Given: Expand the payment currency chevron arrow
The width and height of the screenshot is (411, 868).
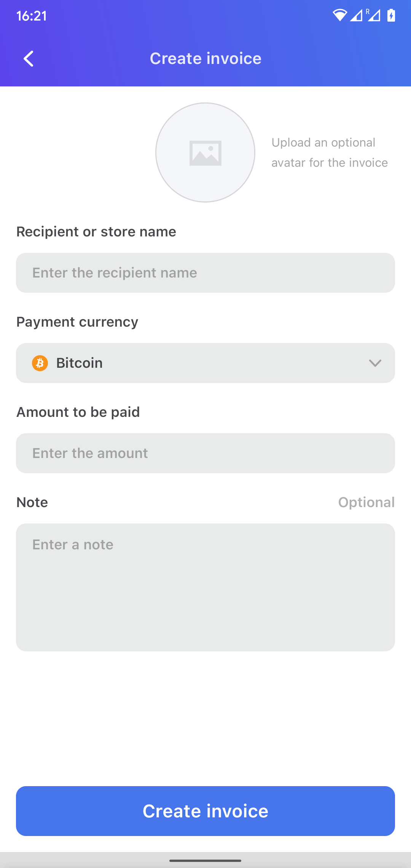Looking at the screenshot, I should (375, 363).
